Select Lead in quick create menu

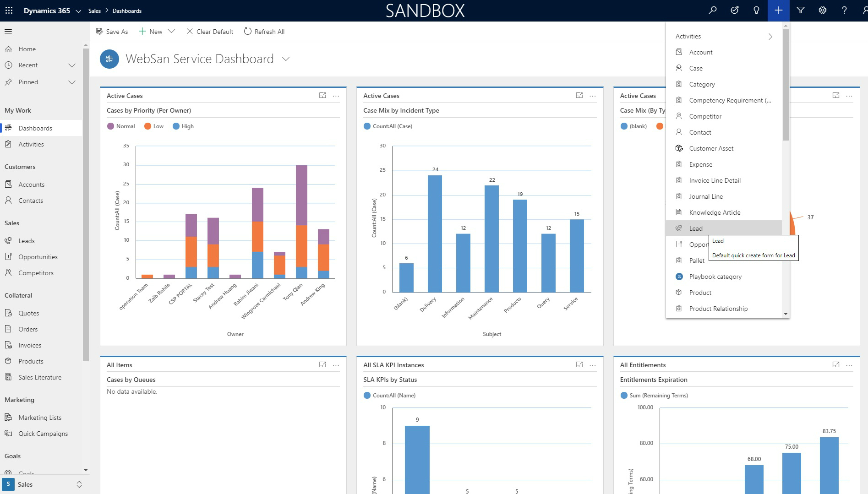coord(724,228)
